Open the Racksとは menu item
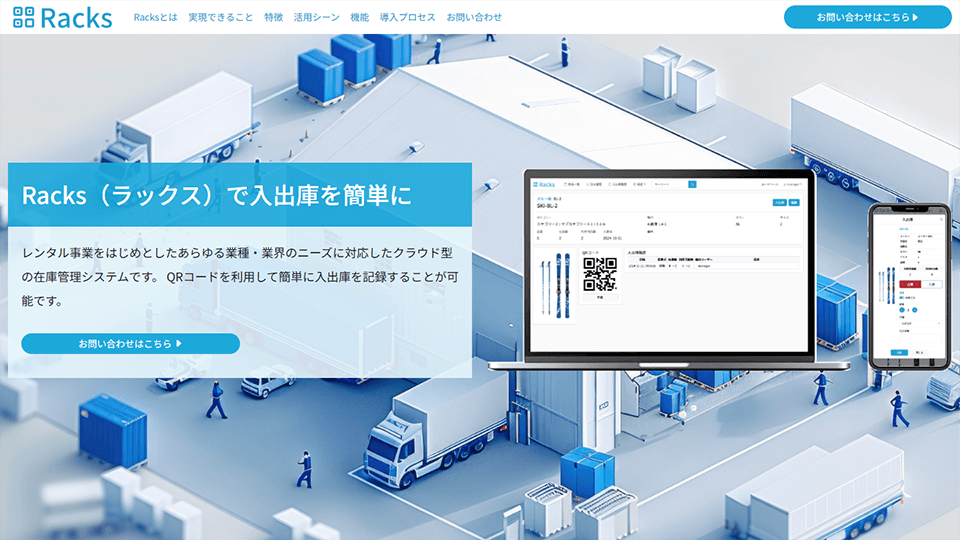Viewport: 960px width, 540px height. 155,18
